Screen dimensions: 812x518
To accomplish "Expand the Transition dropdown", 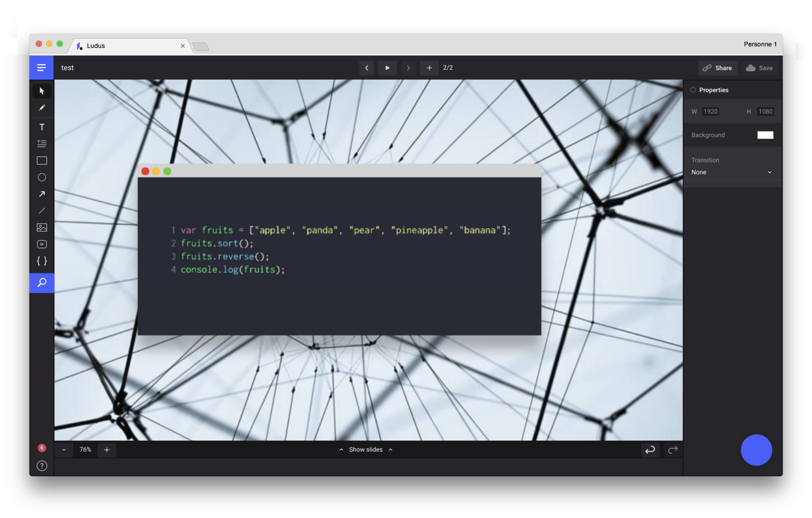I will 732,172.
